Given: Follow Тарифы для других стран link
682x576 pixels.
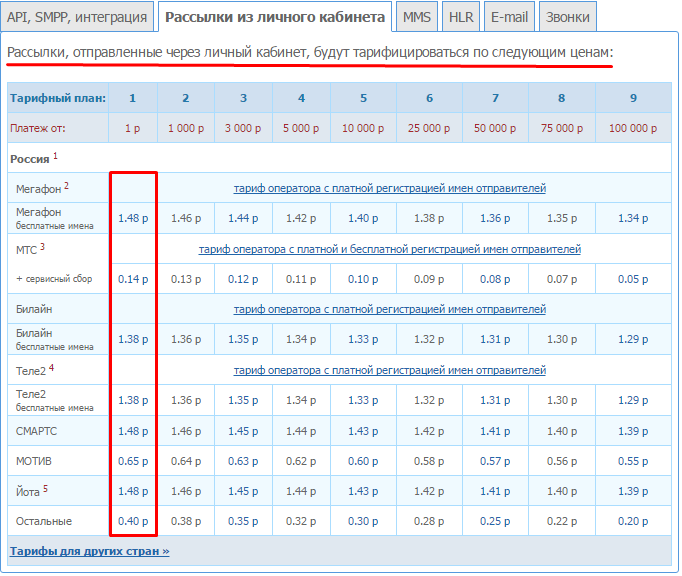Looking at the screenshot, I should (x=90, y=551).
